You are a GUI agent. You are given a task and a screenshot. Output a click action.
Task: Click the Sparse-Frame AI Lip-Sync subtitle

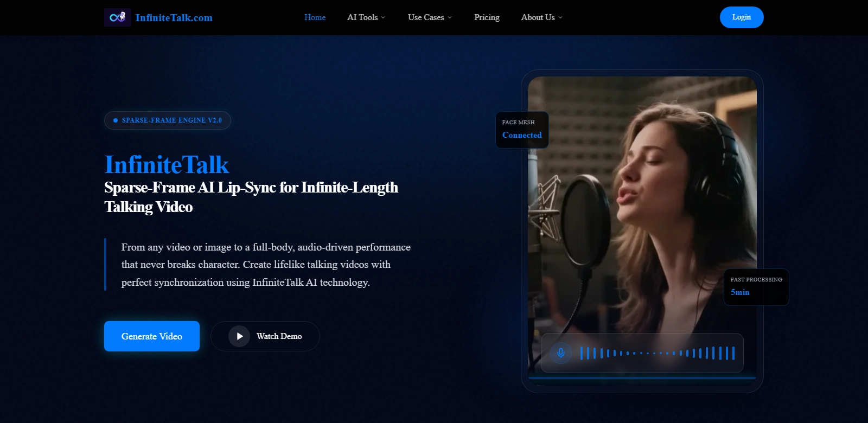[x=251, y=197]
